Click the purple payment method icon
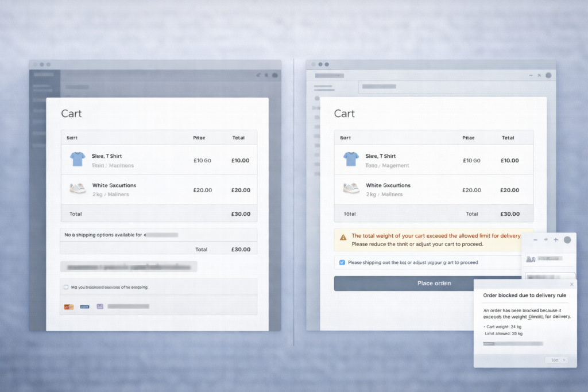The width and height of the screenshot is (588, 392). (x=100, y=306)
